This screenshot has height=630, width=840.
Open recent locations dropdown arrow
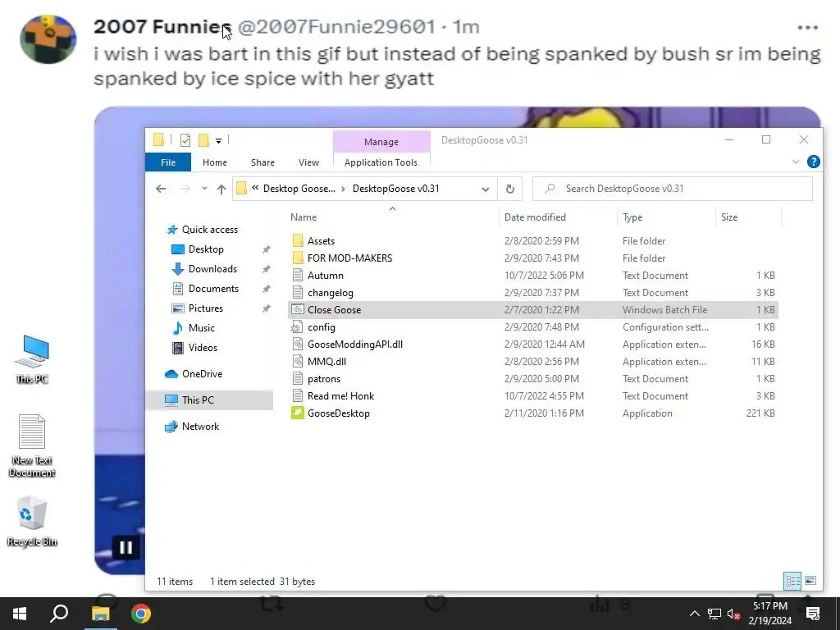[204, 189]
